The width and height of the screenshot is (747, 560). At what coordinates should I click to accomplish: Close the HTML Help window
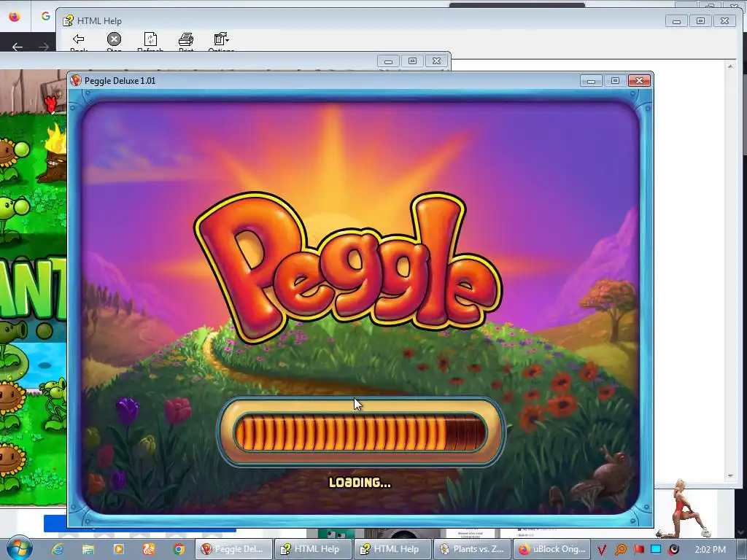click(724, 21)
